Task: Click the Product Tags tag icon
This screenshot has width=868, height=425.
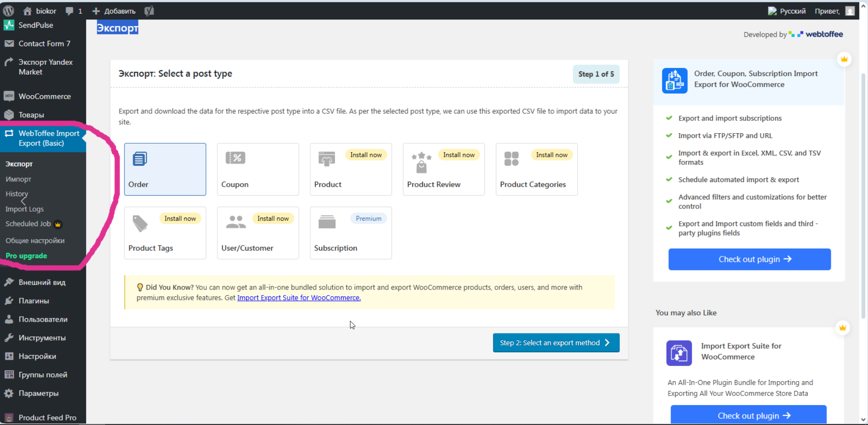Action: point(140,223)
